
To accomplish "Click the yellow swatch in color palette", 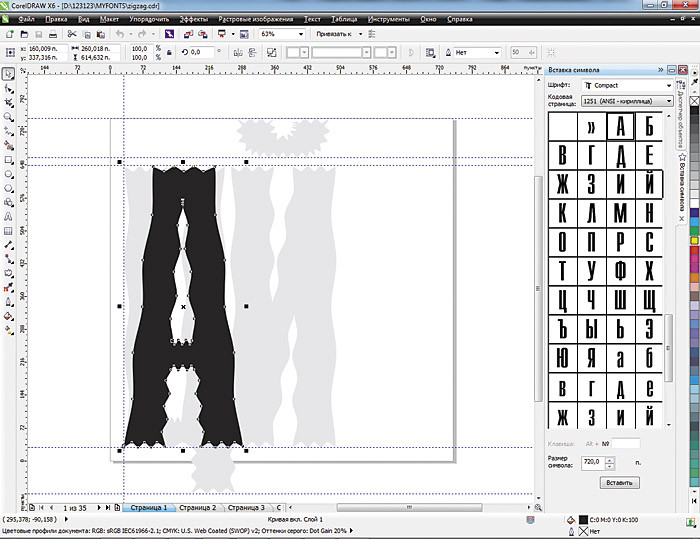I will (x=695, y=241).
